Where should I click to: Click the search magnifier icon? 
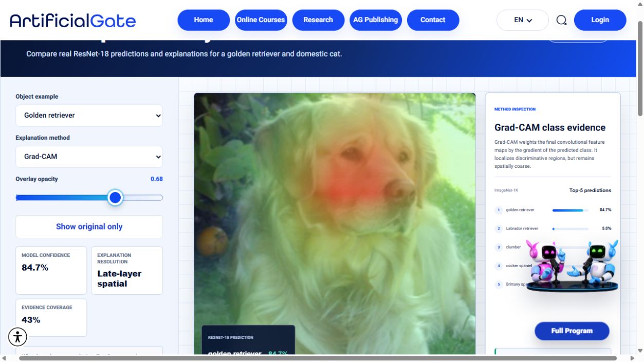click(x=561, y=20)
